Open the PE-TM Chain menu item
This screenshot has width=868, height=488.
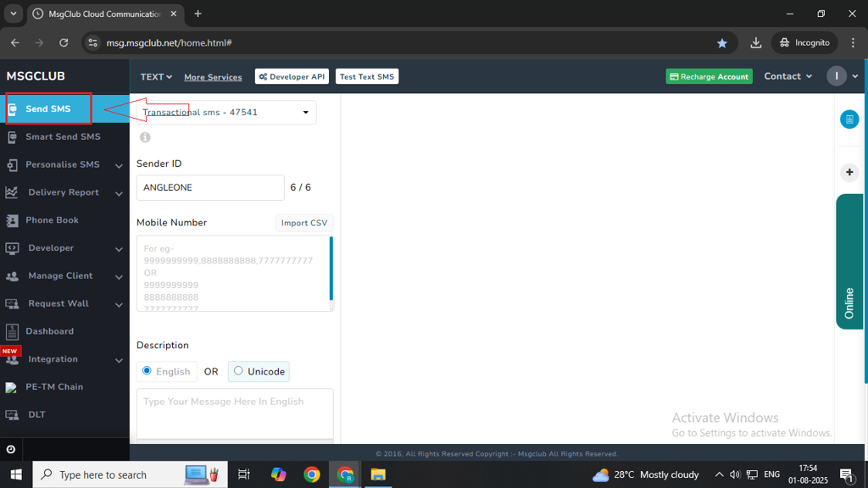click(x=64, y=386)
